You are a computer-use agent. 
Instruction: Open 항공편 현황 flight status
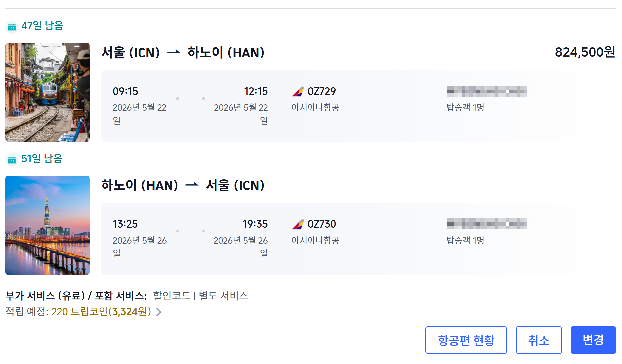pos(466,340)
